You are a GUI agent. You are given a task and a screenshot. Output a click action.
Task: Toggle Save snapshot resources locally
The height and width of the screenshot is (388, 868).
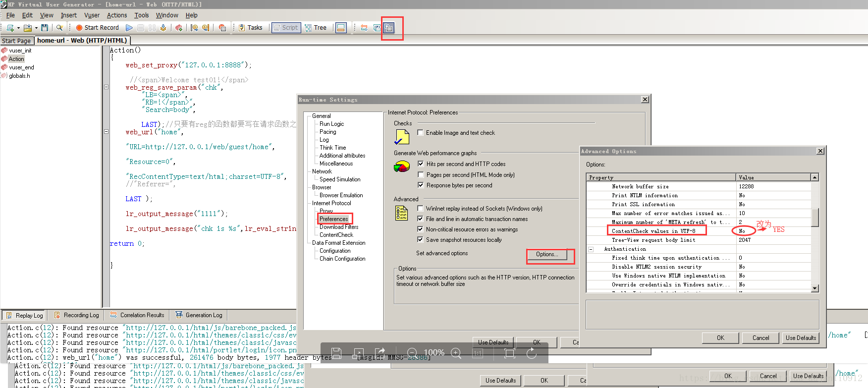point(420,240)
